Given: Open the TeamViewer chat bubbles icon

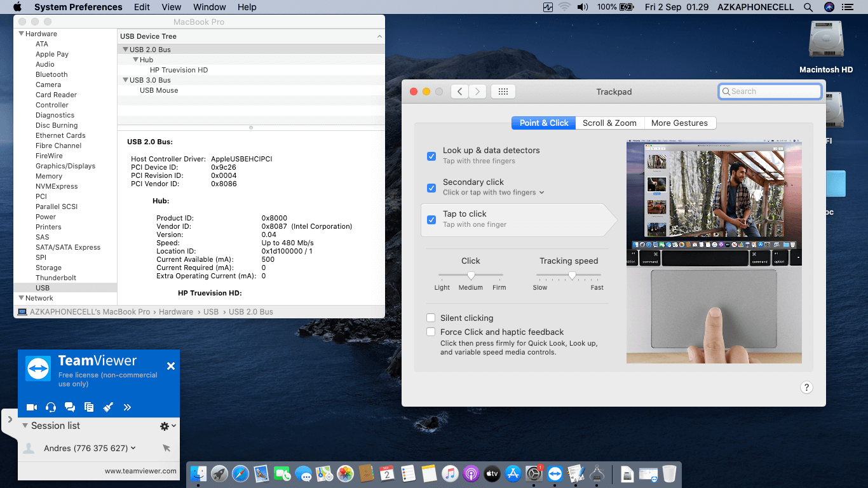Looking at the screenshot, I should pyautogui.click(x=70, y=407).
